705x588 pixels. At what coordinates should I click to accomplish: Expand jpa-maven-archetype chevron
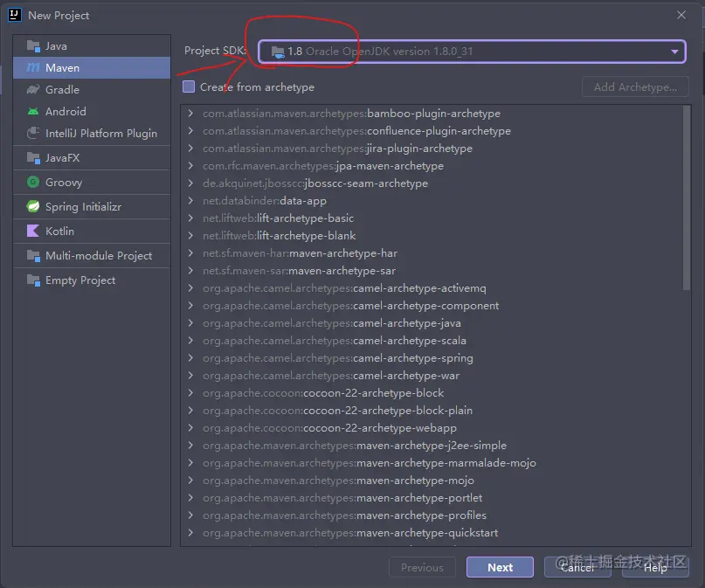(190, 166)
